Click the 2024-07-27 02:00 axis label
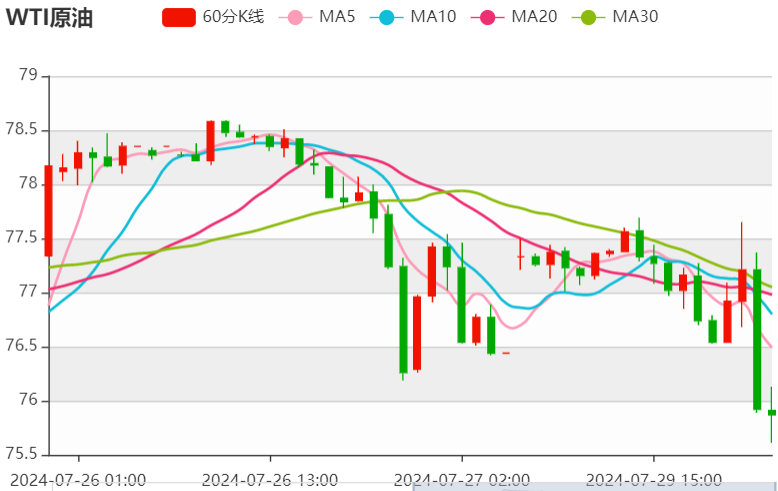The image size is (778, 491). [462, 481]
